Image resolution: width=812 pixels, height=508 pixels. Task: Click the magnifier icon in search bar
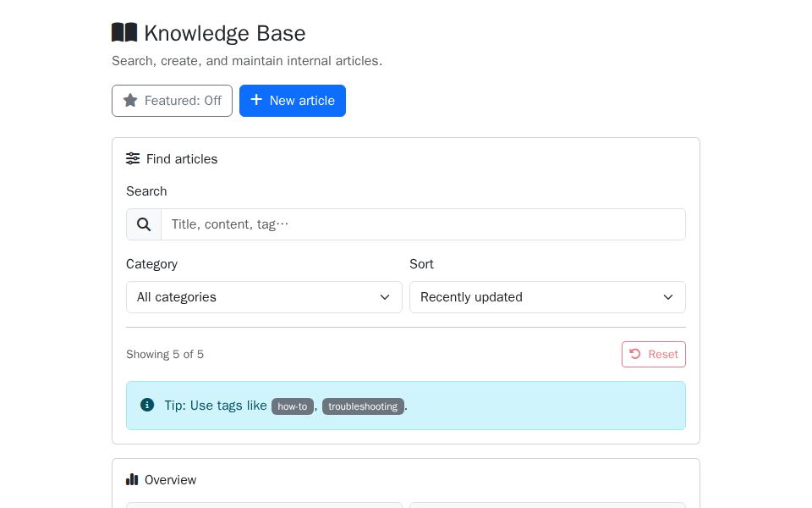[143, 224]
